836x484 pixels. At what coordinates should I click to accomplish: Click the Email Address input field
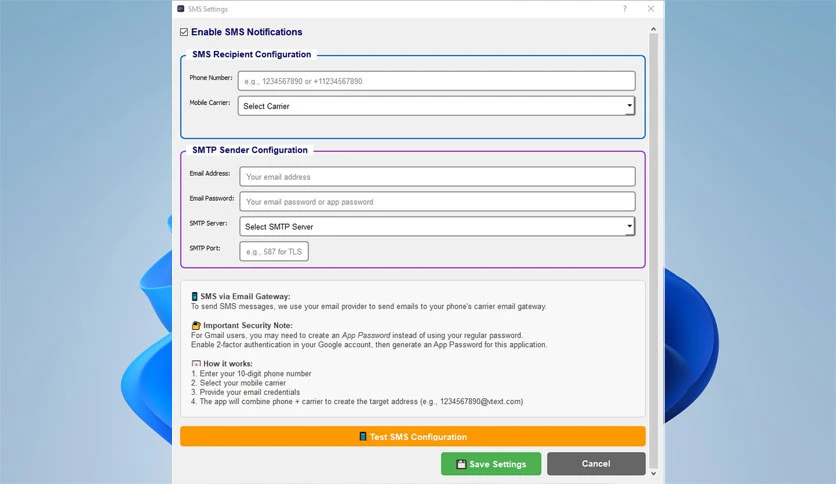tap(437, 176)
